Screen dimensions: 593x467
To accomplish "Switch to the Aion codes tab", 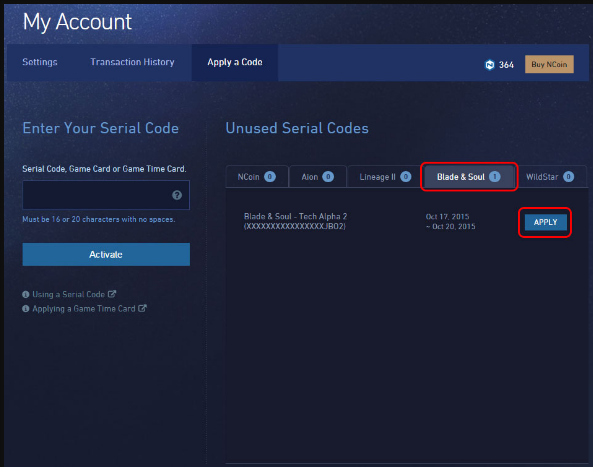I will click(317, 177).
